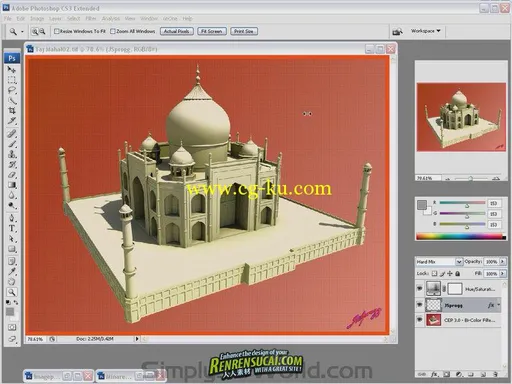This screenshot has height=384, width=512.
Task: Toggle lock transparent pixels
Action: 434,273
